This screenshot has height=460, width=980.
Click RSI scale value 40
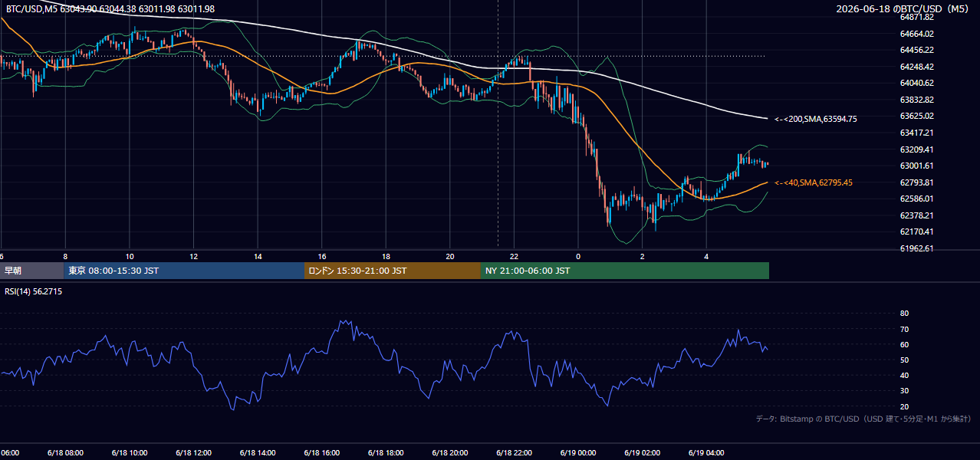(x=904, y=375)
